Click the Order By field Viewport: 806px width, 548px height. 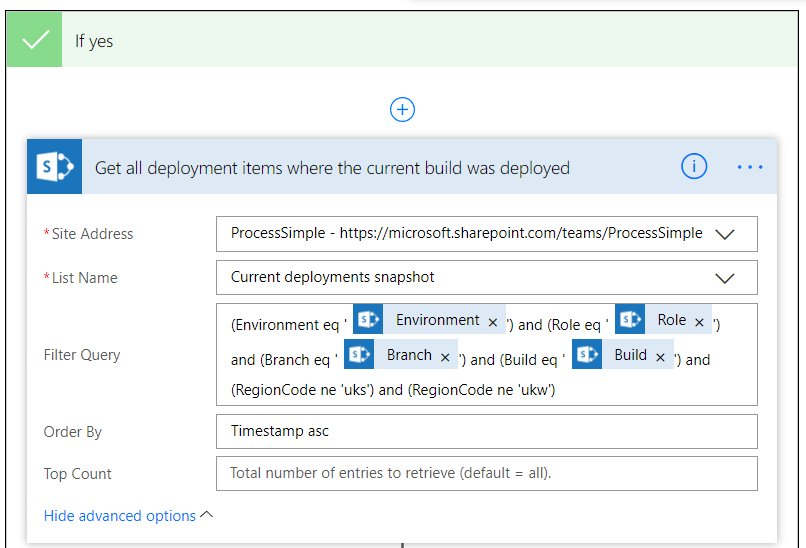point(486,432)
